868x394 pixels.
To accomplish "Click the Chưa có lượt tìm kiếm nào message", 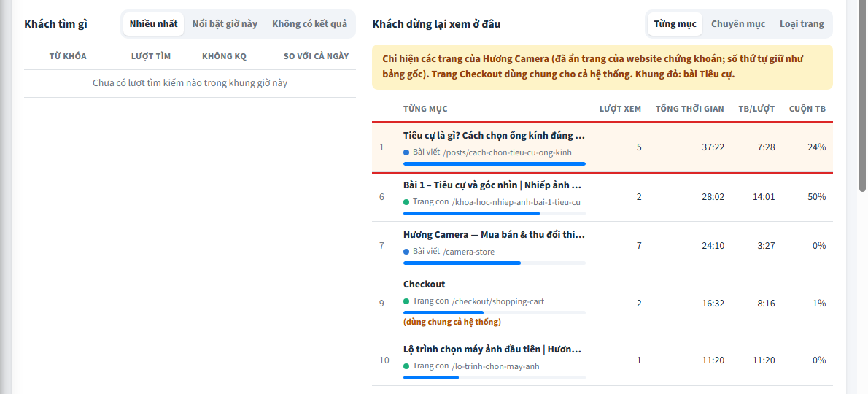I will (x=190, y=84).
